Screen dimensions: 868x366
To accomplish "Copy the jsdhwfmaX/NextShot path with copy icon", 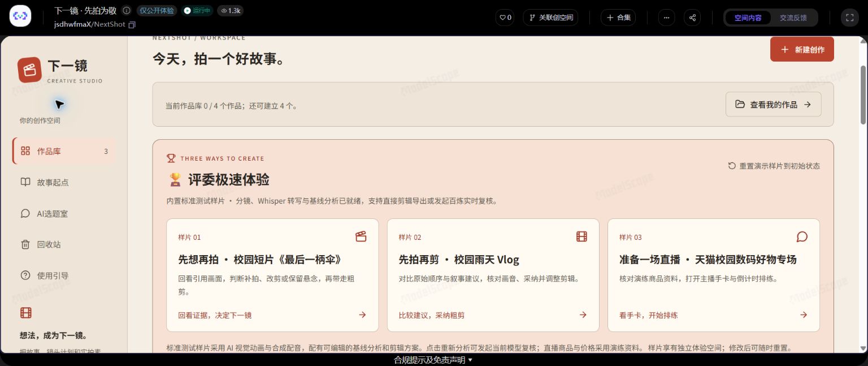I will pyautogui.click(x=132, y=24).
